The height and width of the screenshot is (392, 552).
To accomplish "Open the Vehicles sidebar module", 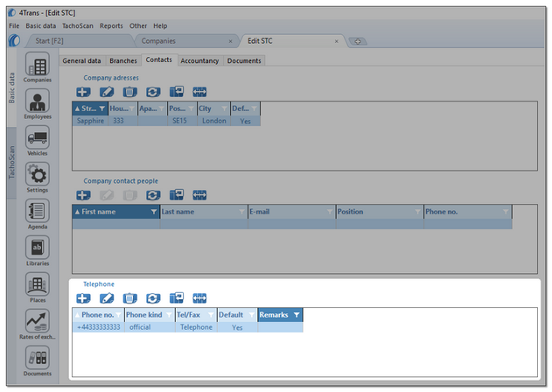I will pos(38,141).
